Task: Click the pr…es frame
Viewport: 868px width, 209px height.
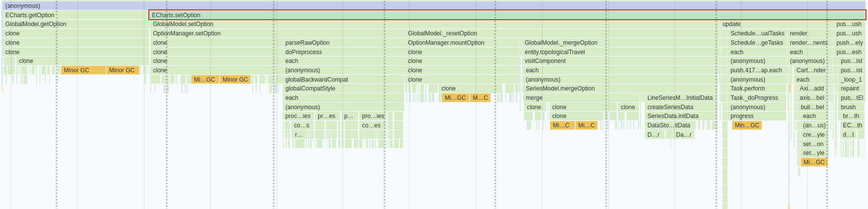Action: [x=327, y=116]
